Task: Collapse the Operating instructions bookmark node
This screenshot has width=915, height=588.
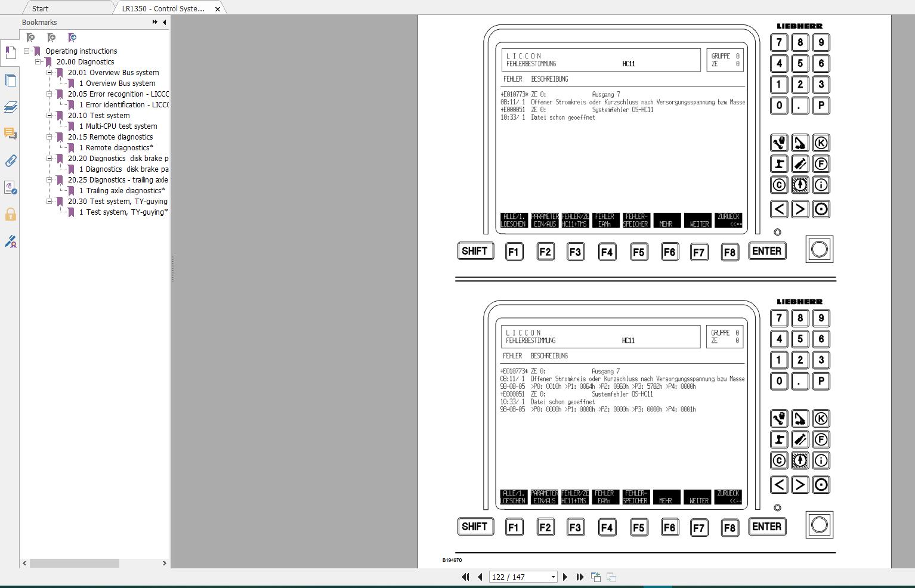Action: point(27,51)
